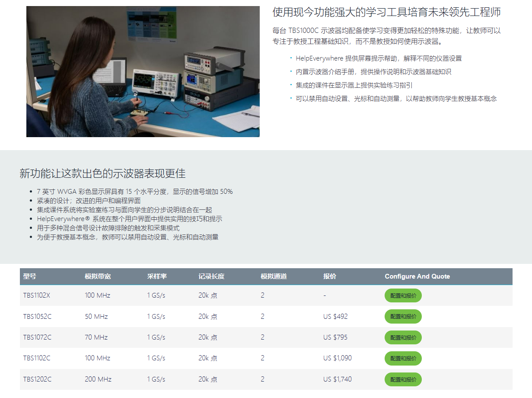Click 模拟通道 value 2 for TBS1102C
Viewport: 532px width, 398px height.
262,358
